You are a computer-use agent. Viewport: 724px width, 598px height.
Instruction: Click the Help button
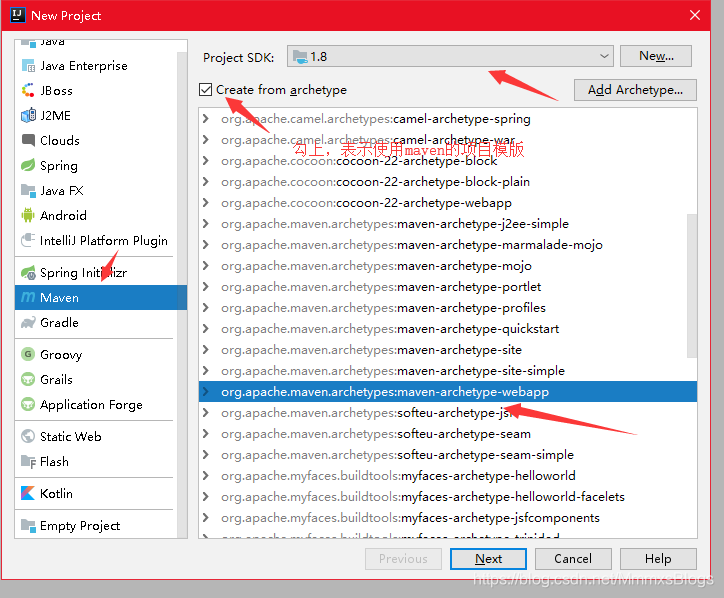click(x=658, y=559)
